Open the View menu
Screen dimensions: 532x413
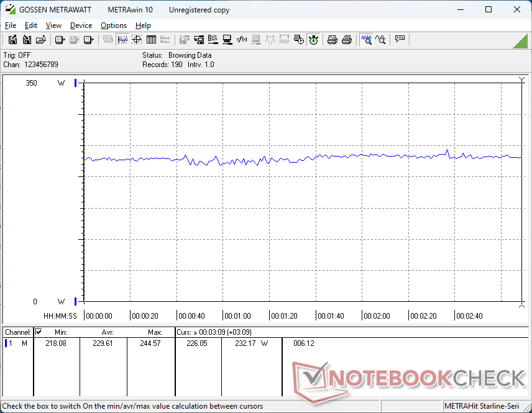53,25
